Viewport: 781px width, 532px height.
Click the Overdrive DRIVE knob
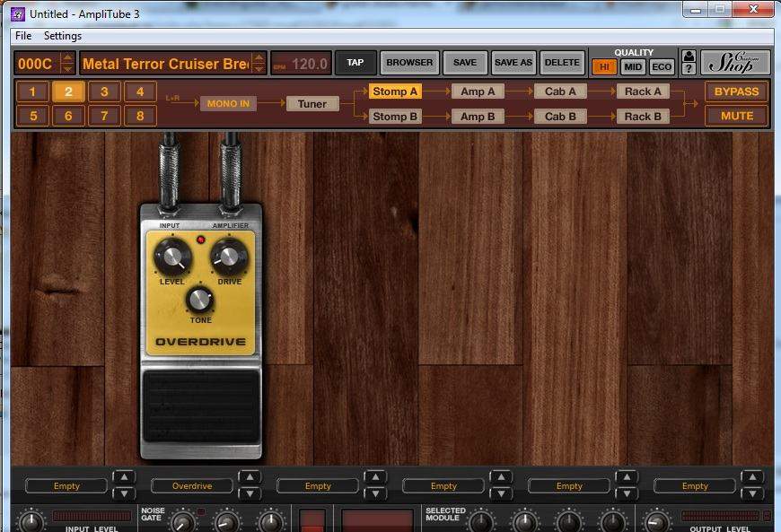coord(229,257)
